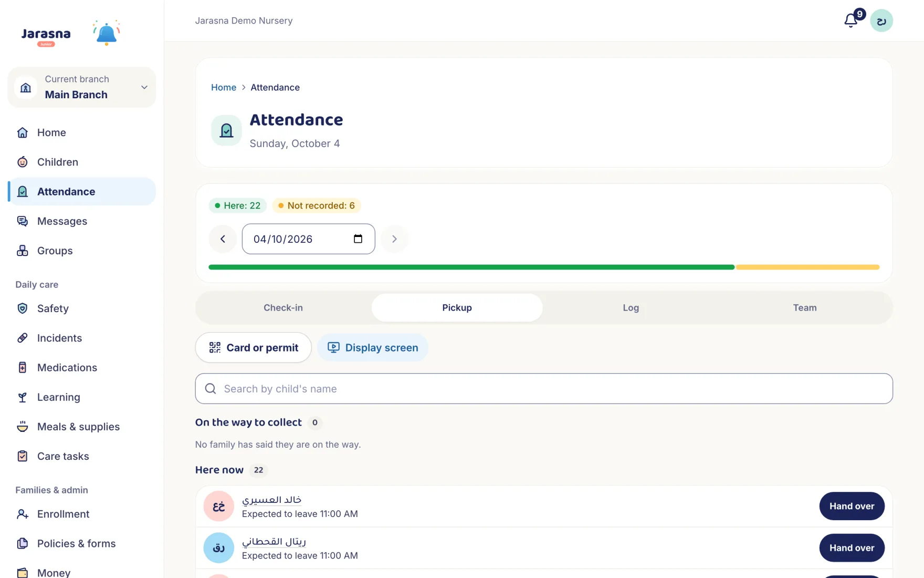924x578 pixels.
Task: Switch to the Log tab
Action: 631,307
